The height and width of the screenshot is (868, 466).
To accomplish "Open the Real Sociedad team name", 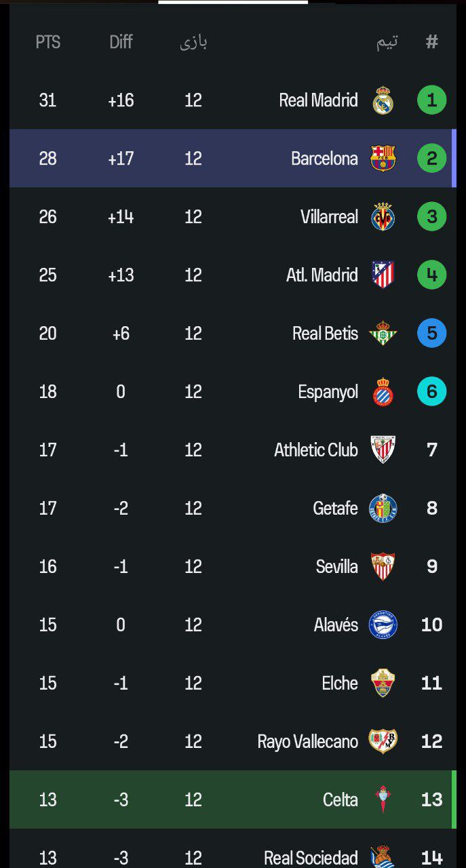I will click(311, 857).
